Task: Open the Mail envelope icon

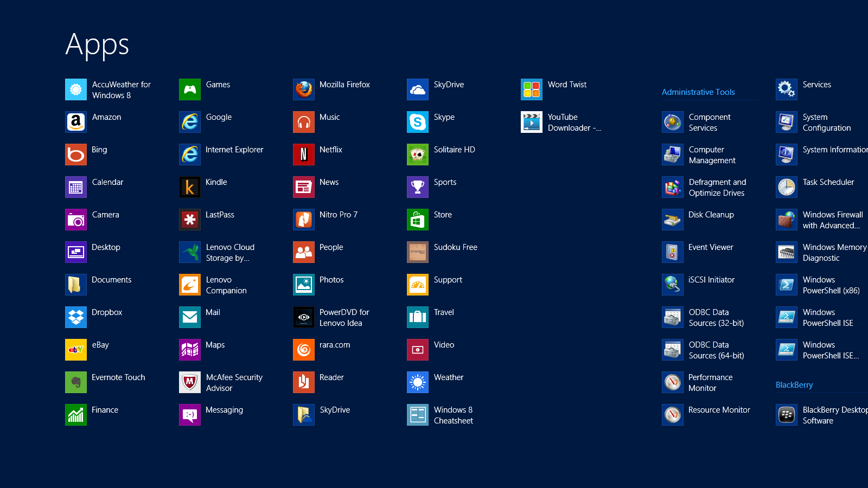Action: tap(190, 317)
